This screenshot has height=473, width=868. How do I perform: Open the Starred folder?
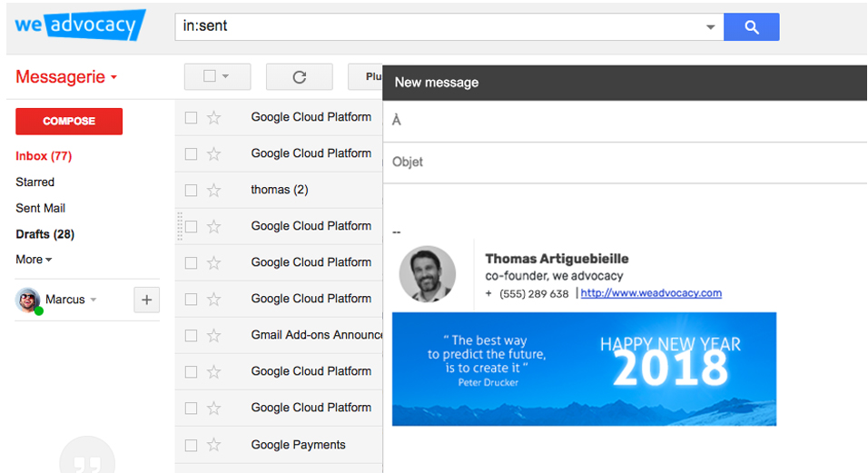click(x=35, y=182)
